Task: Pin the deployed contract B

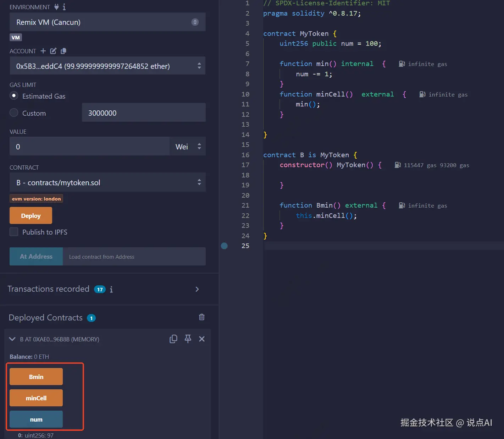Action: [x=188, y=339]
